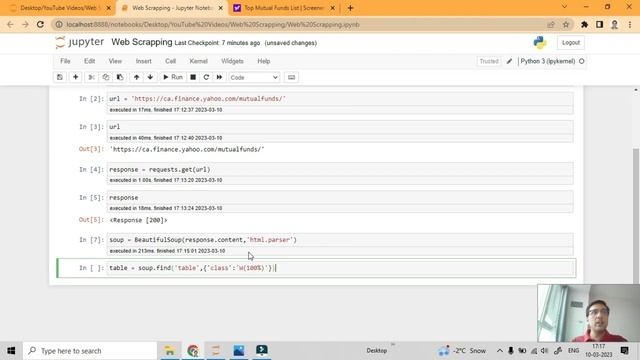
Task: Move selected cell up arrow
Action: tap(136, 77)
